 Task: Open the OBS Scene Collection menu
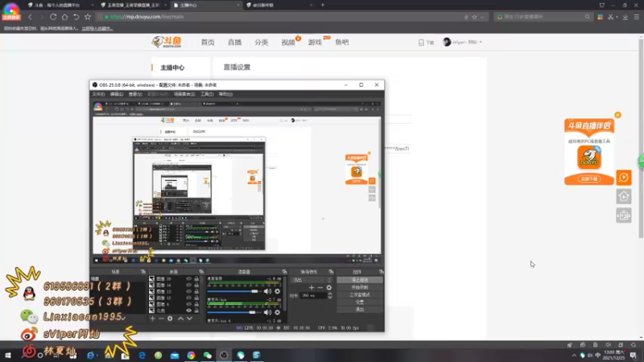[184, 94]
